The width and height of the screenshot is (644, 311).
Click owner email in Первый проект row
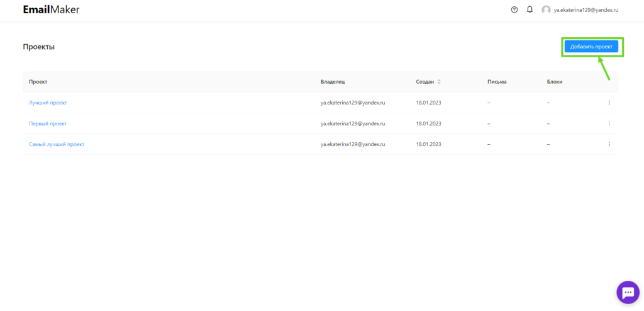[353, 123]
